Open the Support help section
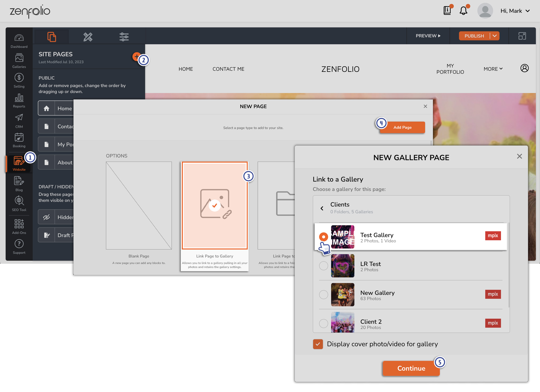Screen dimensions: 540x392 pyautogui.click(x=19, y=247)
